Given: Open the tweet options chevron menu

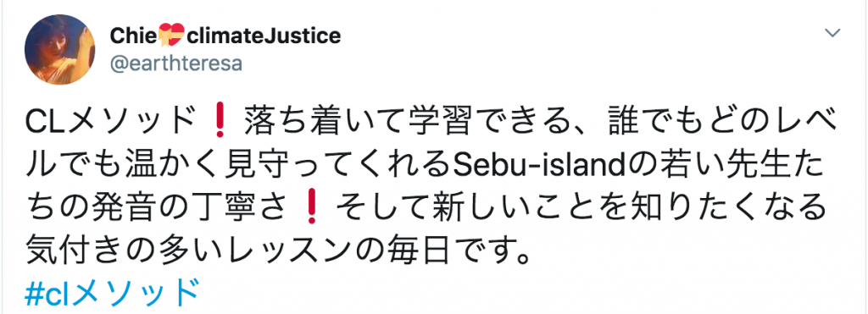Looking at the screenshot, I should tap(833, 33).
